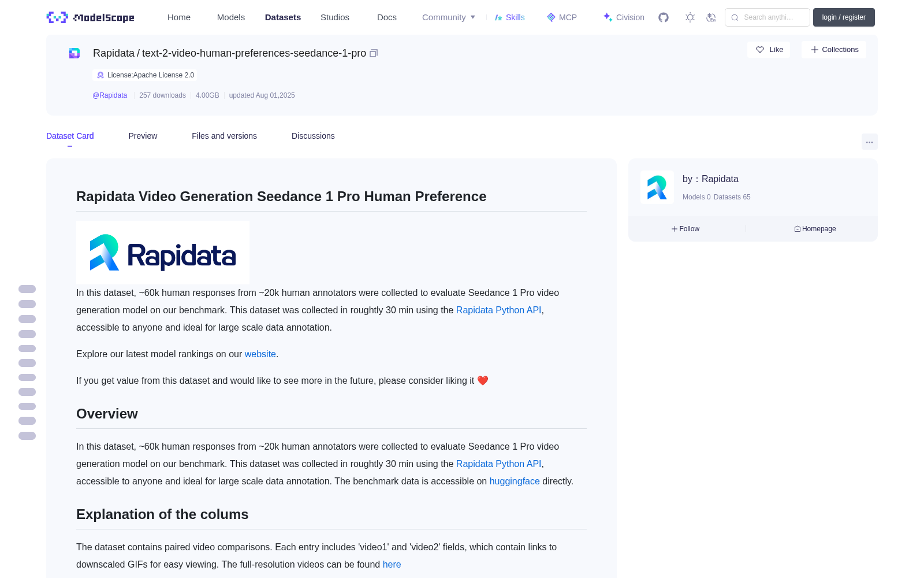Copy dataset name with the copy icon
Viewport: 924px width, 578px height.
pos(374,53)
